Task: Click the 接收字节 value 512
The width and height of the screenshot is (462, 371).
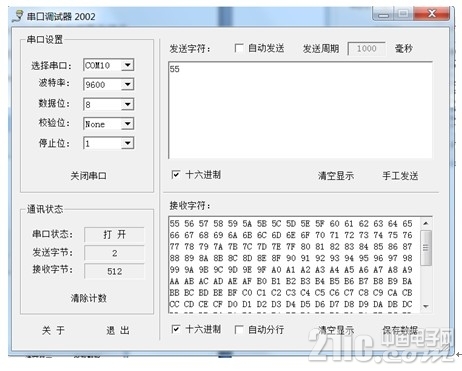Action: point(114,271)
